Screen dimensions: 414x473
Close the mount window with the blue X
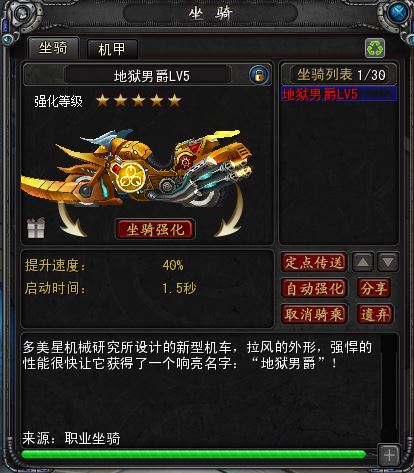(398, 14)
